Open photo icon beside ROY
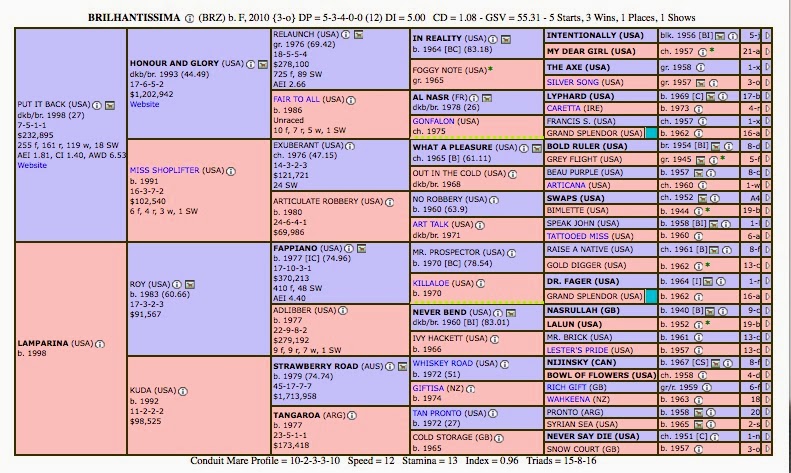Screen dimensions: 791x473 pyautogui.click(x=190, y=284)
